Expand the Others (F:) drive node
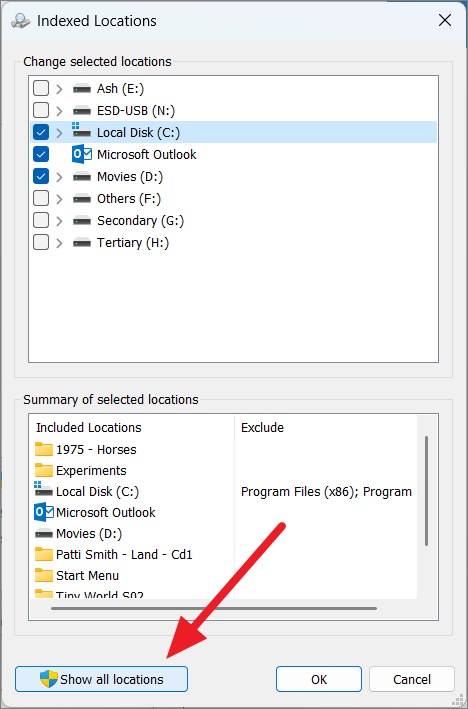Image resolution: width=468 pixels, height=709 pixels. [59, 199]
